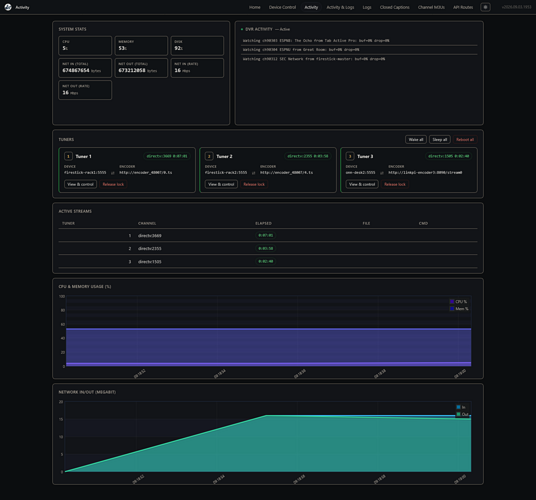Screen dimensions: 536x500
Task: Open View & control for Tuner 1
Action: click(x=80, y=184)
